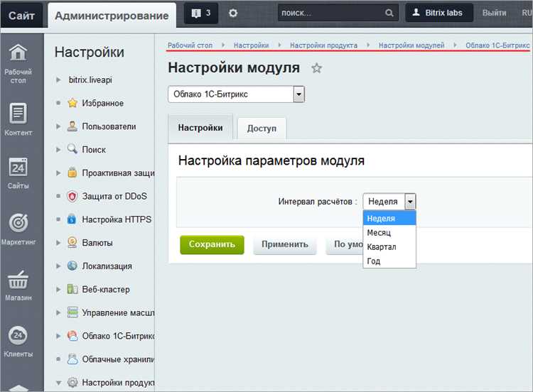The height and width of the screenshot is (392, 533).
Task: Click the Настройки продукта gear icon
Action: (72, 382)
